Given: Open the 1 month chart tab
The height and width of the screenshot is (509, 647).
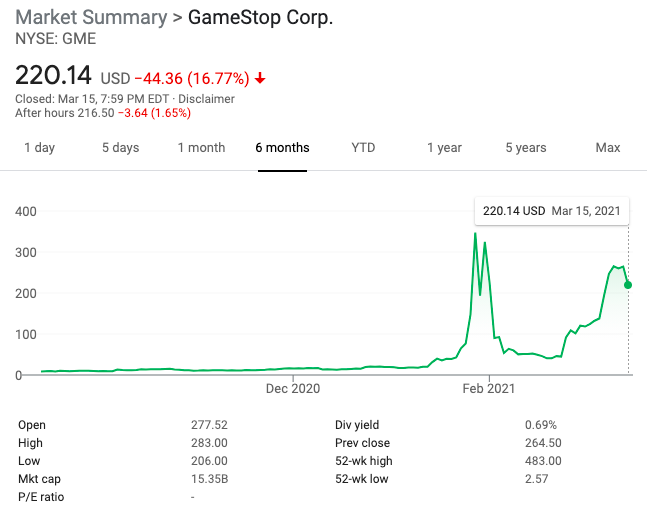Looking at the screenshot, I should click(x=201, y=148).
